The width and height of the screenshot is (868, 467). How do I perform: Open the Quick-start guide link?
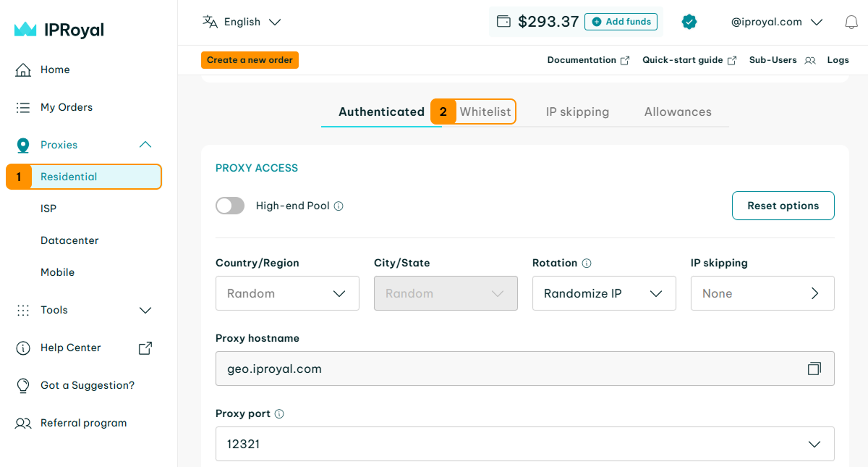tap(683, 60)
